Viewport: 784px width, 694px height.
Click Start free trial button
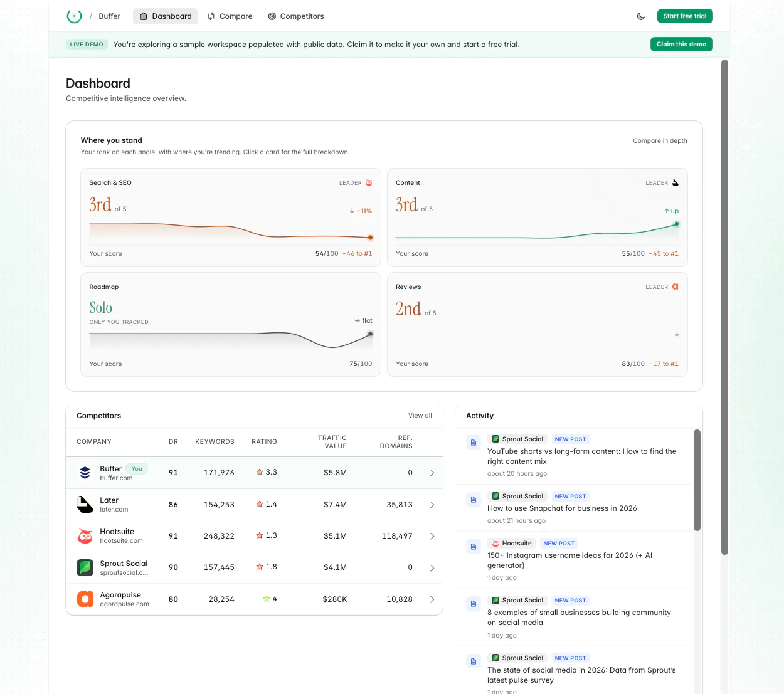685,16
